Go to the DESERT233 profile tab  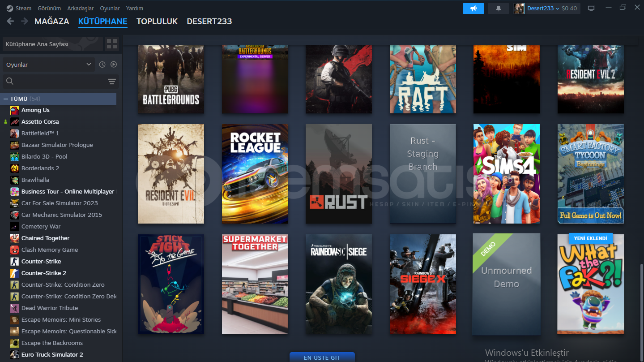209,21
